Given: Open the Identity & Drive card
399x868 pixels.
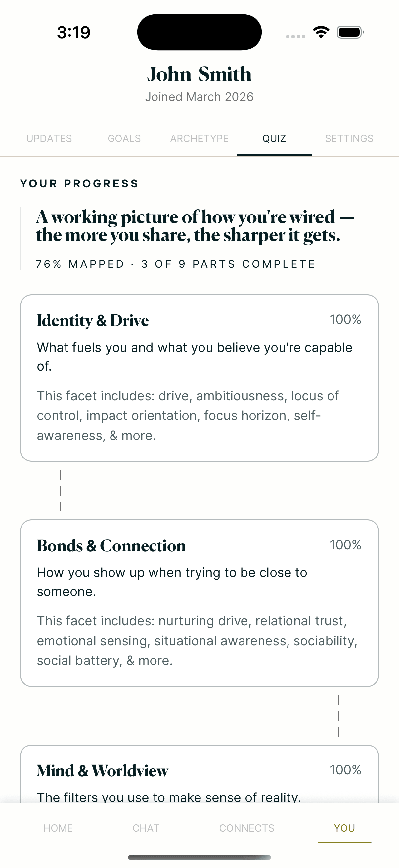Looking at the screenshot, I should [x=199, y=378].
